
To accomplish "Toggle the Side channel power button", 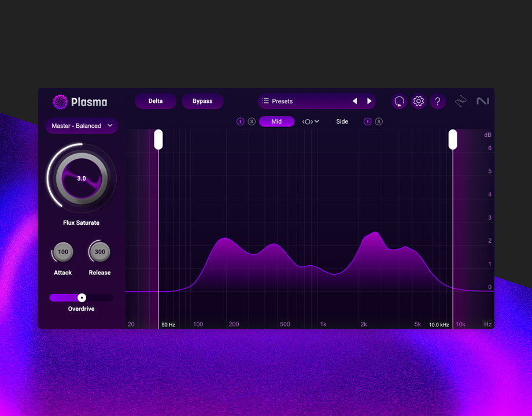I will pos(368,122).
